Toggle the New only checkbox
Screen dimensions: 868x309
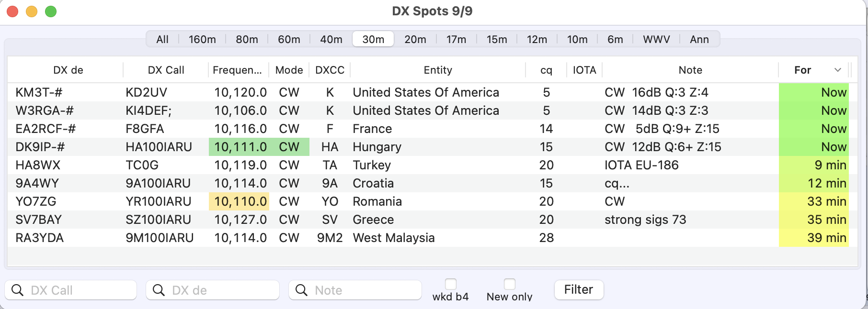click(510, 284)
